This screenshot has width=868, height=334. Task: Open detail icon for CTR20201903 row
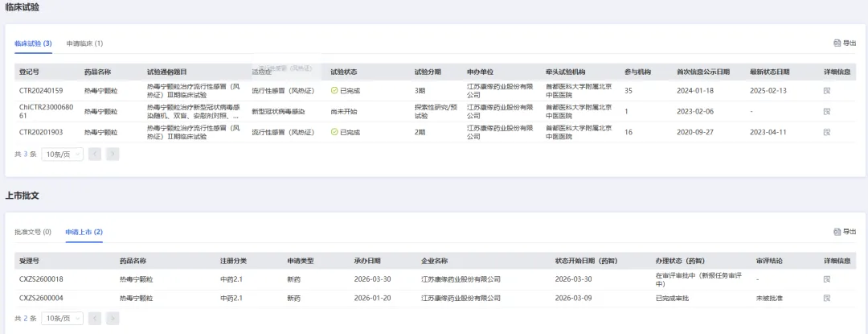[x=827, y=132]
